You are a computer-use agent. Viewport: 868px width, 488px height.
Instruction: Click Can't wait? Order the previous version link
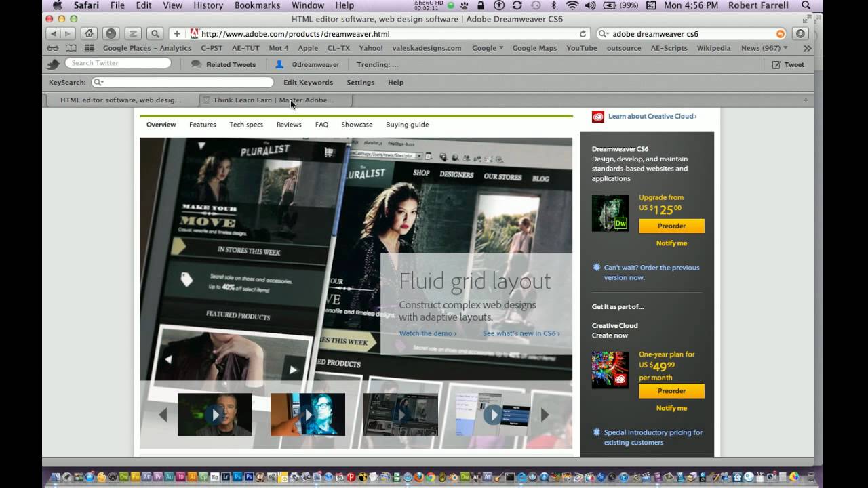pyautogui.click(x=652, y=272)
